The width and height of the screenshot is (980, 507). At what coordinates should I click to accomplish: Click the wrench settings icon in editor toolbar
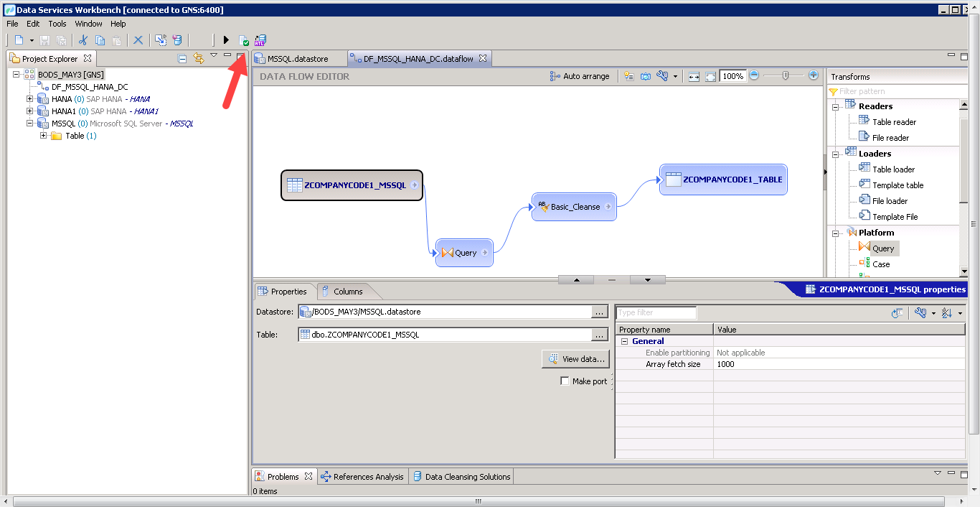point(662,76)
